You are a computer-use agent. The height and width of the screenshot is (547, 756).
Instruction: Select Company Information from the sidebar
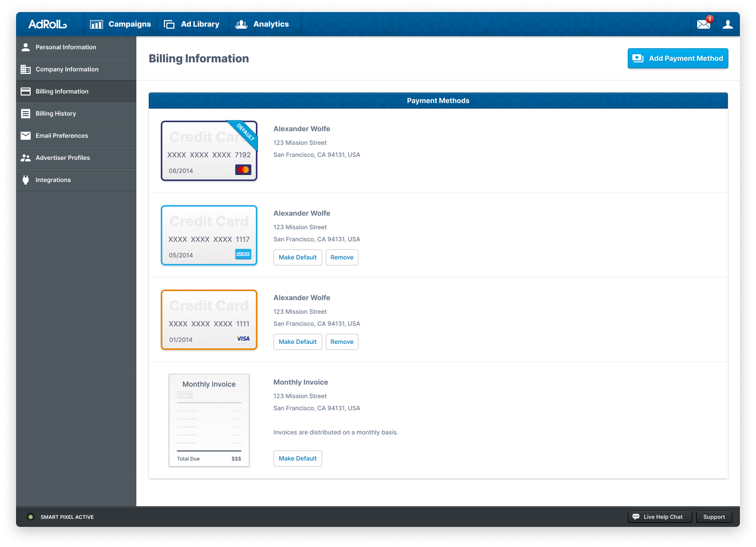pos(67,69)
